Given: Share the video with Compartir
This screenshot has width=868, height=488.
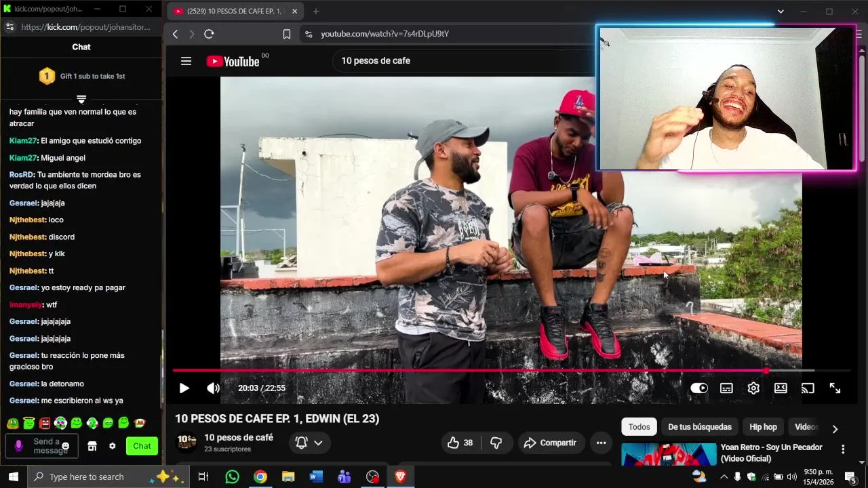Looking at the screenshot, I should [x=551, y=443].
